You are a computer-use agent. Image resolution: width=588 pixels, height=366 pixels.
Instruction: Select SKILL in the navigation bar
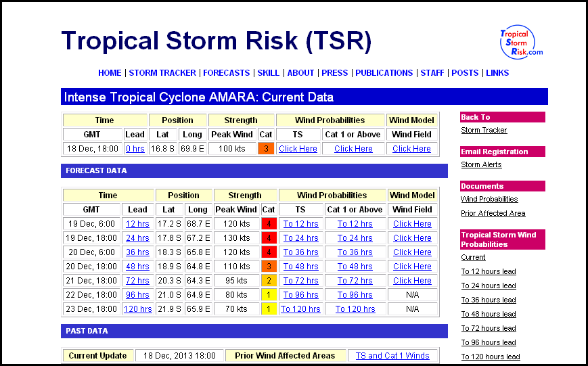(x=269, y=73)
